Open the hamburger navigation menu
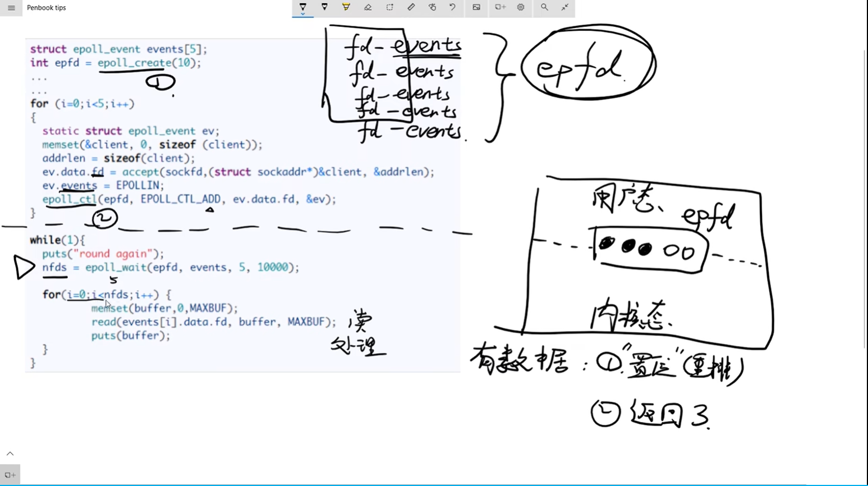This screenshot has height=486, width=868. 11,8
